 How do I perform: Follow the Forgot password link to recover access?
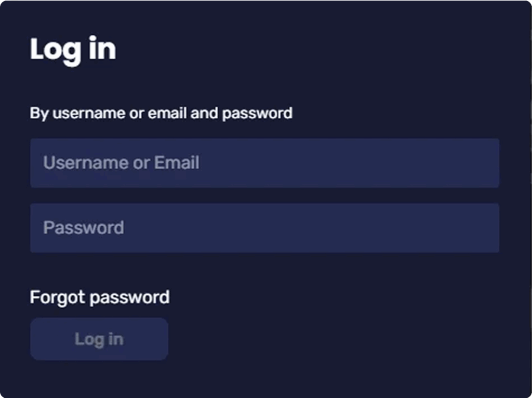coord(100,297)
